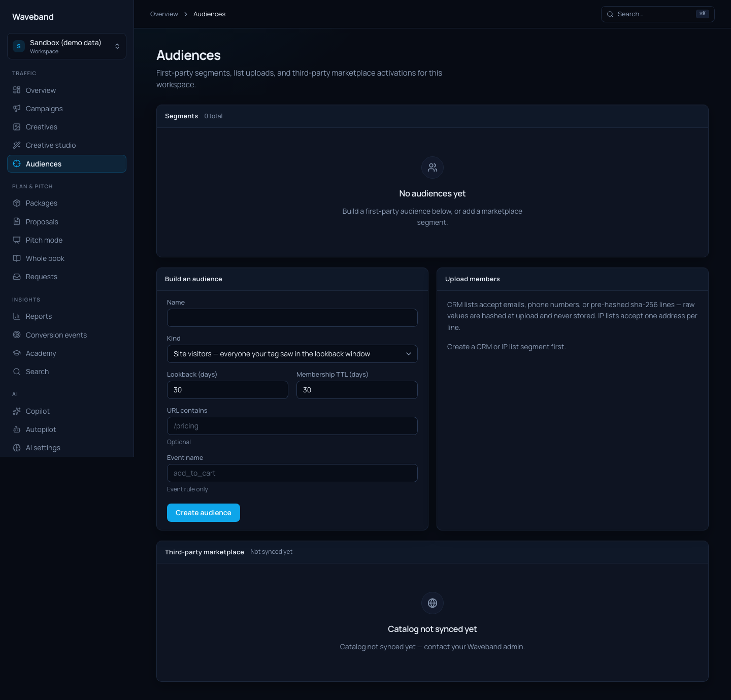
Task: Click the Creative studio wand icon
Action: coord(17,145)
